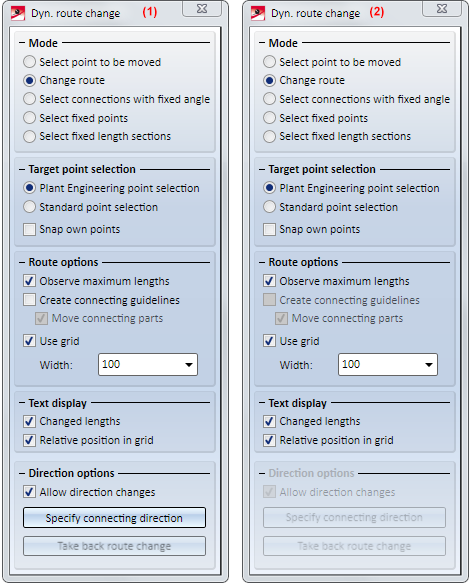Click 'Take back route change' in dialog (1)

114,546
